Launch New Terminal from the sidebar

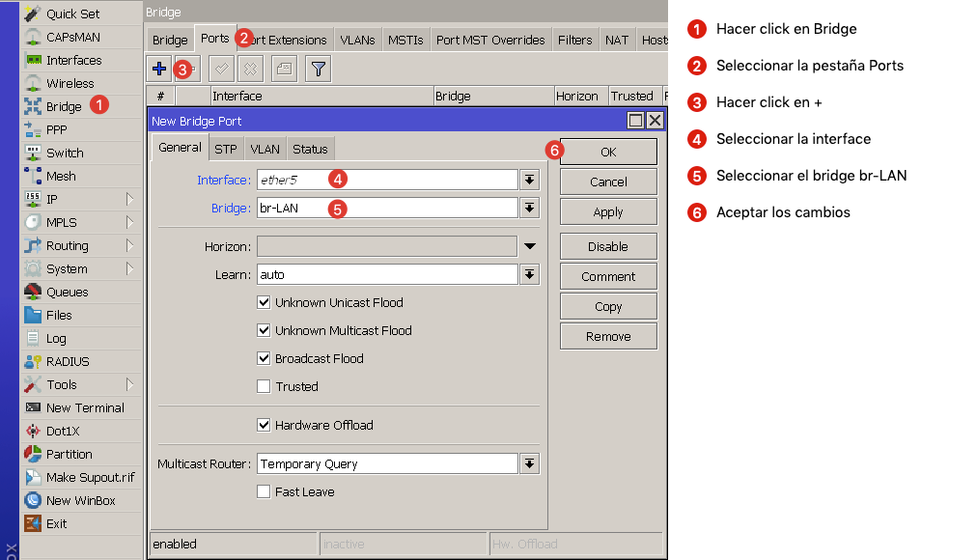pos(84,407)
